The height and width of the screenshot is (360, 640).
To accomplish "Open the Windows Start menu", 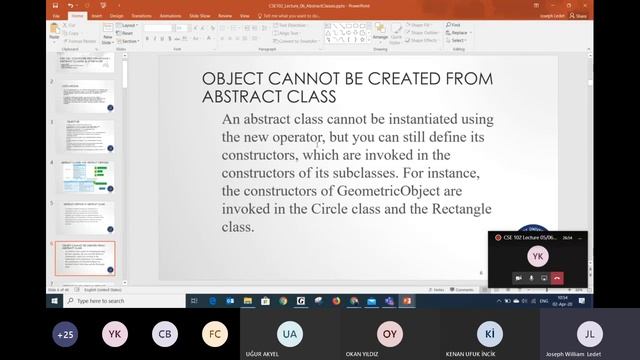I will (54, 301).
